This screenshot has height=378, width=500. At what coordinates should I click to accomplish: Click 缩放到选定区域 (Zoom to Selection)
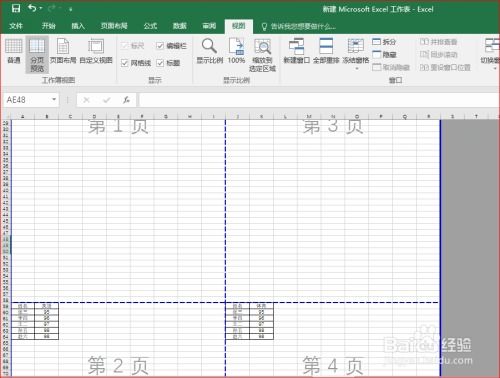(x=262, y=55)
